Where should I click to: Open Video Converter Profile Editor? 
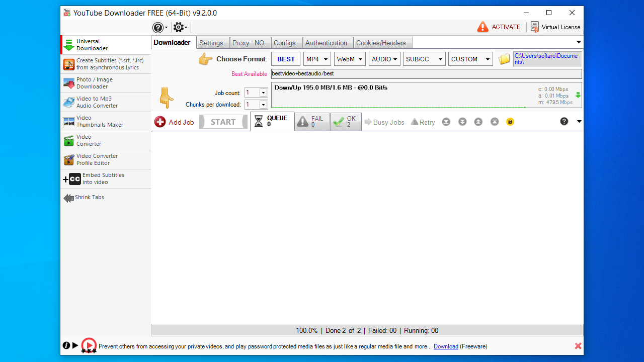point(106,159)
